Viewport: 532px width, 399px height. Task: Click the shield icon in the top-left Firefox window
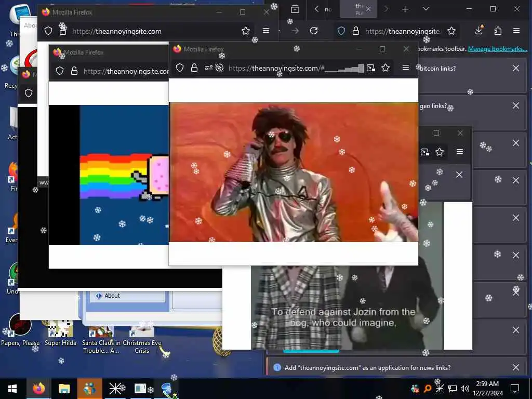click(x=48, y=31)
